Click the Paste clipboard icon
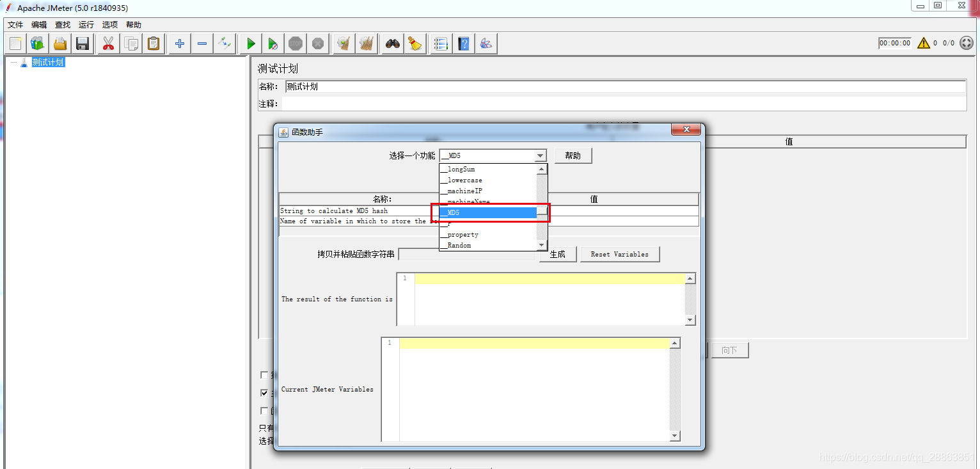This screenshot has height=469, width=980. click(x=154, y=44)
